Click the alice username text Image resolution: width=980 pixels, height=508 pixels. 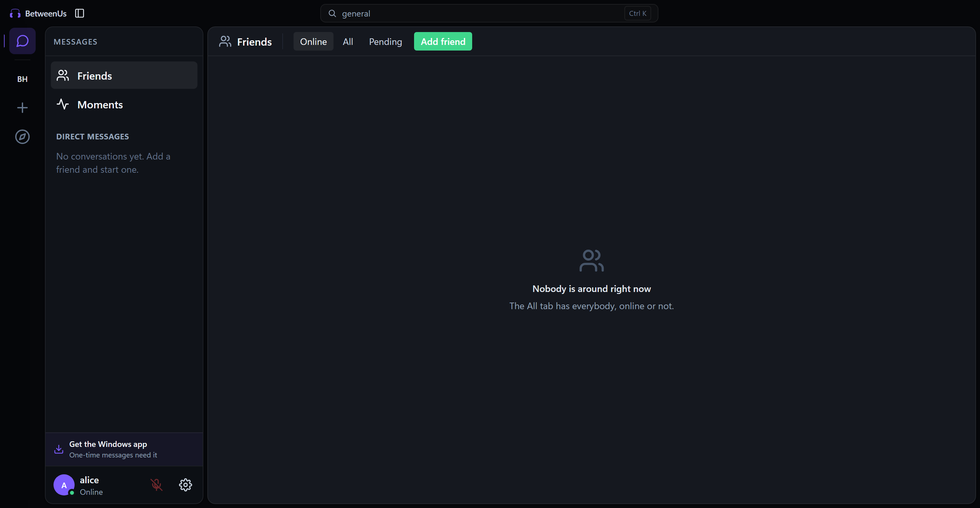coord(89,480)
